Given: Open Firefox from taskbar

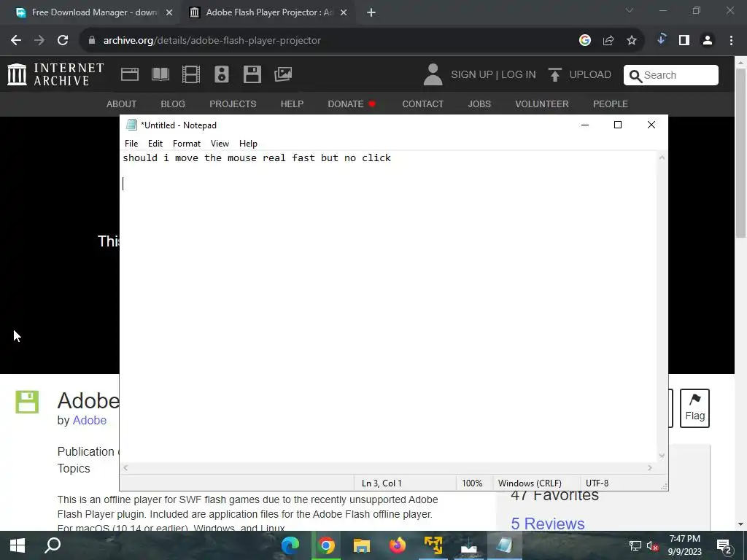Looking at the screenshot, I should coord(398,545).
